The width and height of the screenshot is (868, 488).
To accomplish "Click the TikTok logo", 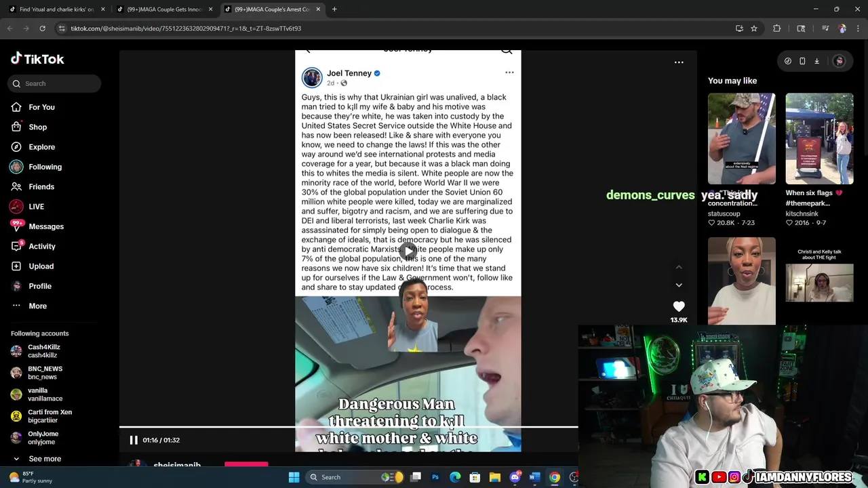I will (x=37, y=59).
